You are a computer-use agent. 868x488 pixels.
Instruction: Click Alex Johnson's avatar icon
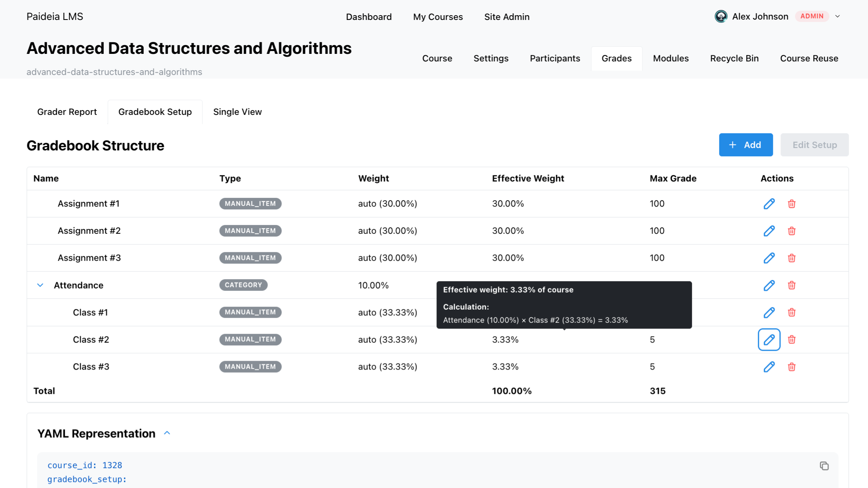click(721, 16)
